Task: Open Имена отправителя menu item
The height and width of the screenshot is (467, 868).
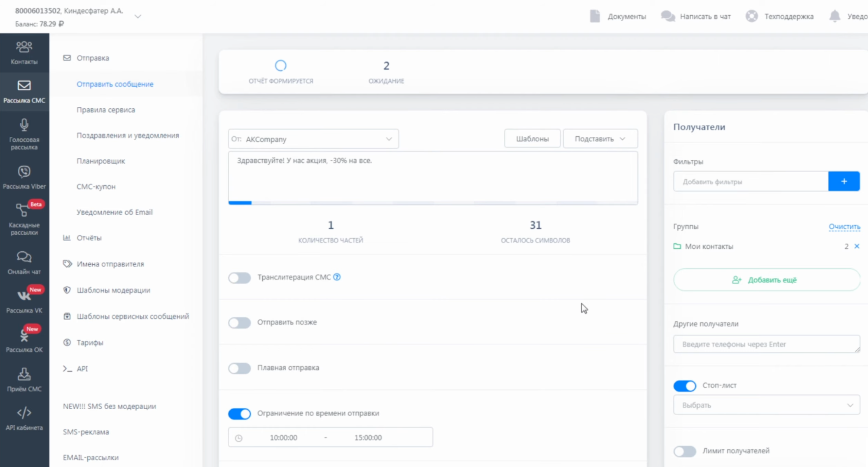Action: pos(110,264)
